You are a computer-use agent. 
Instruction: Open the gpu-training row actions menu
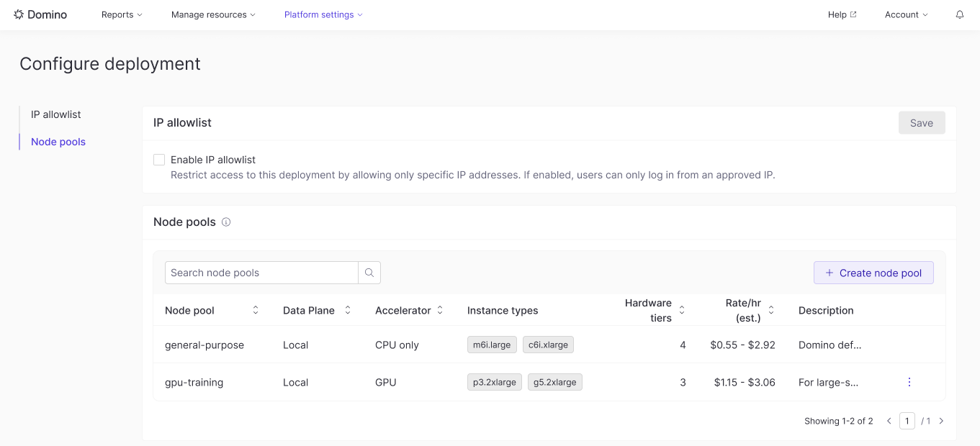click(x=909, y=382)
